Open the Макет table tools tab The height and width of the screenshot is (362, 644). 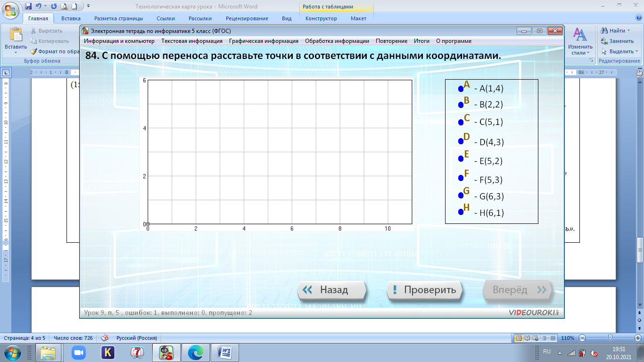(358, 18)
